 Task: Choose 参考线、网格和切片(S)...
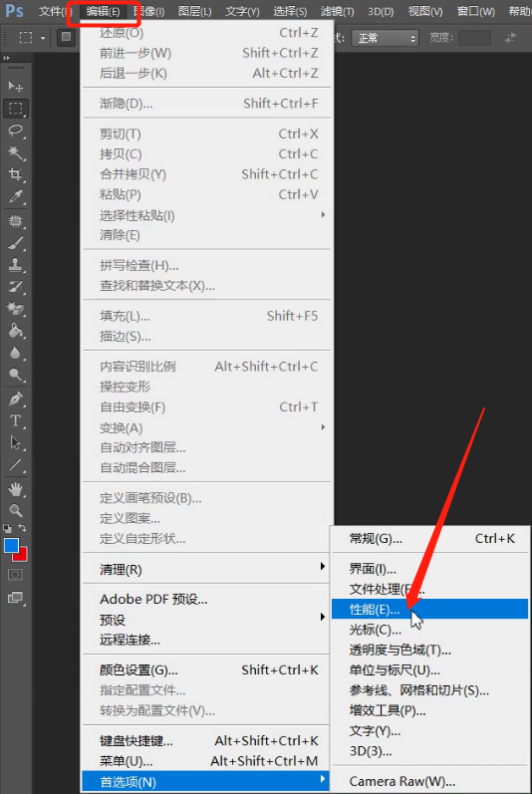point(429,690)
